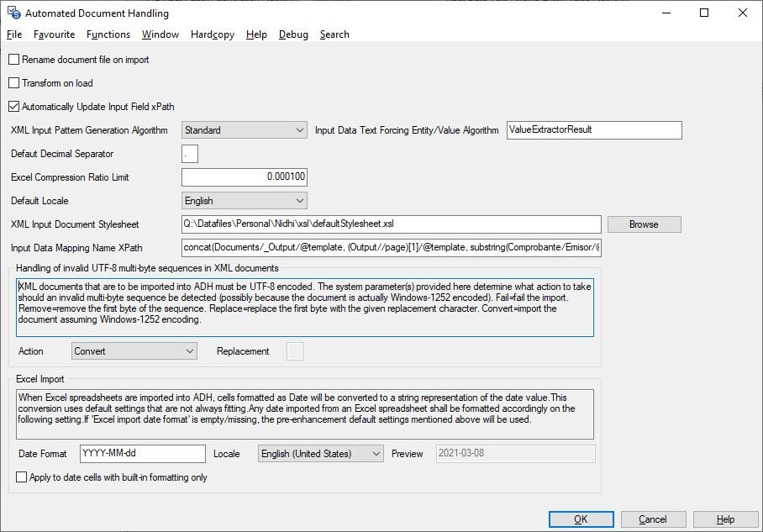Click the Replacement character box
Screen dimensions: 763x532
tap(293, 350)
